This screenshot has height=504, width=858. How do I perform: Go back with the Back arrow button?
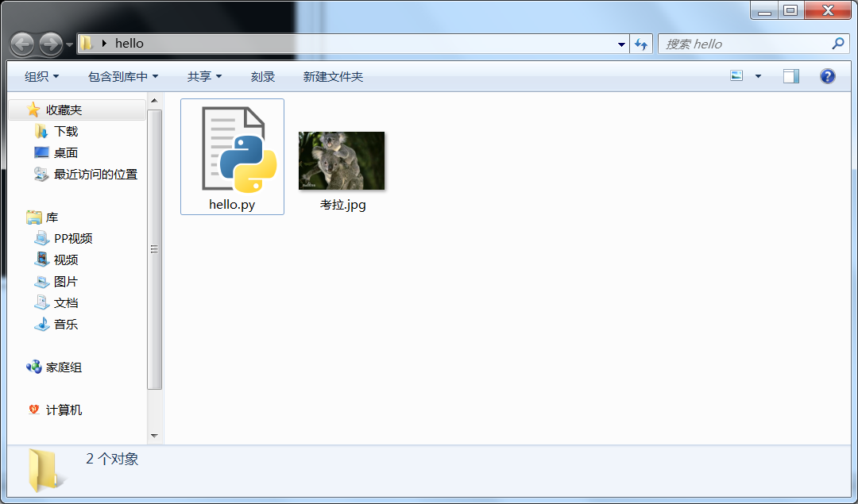[x=22, y=44]
